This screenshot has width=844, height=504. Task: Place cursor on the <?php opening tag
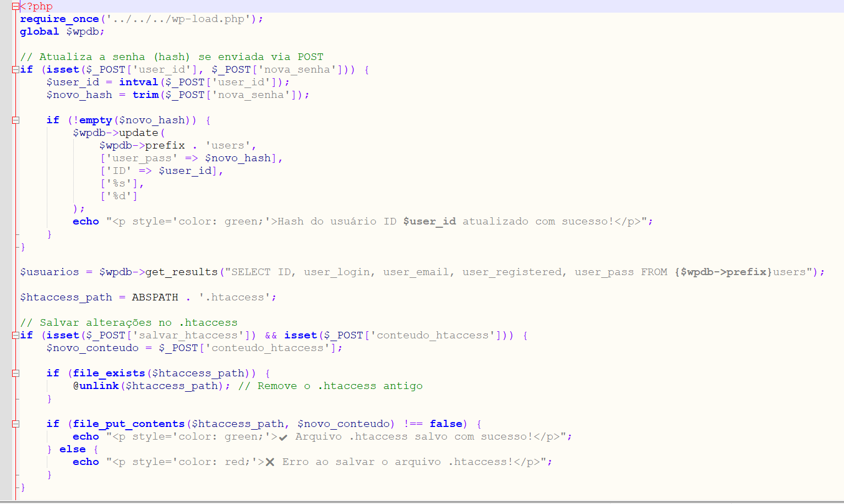[x=36, y=7]
